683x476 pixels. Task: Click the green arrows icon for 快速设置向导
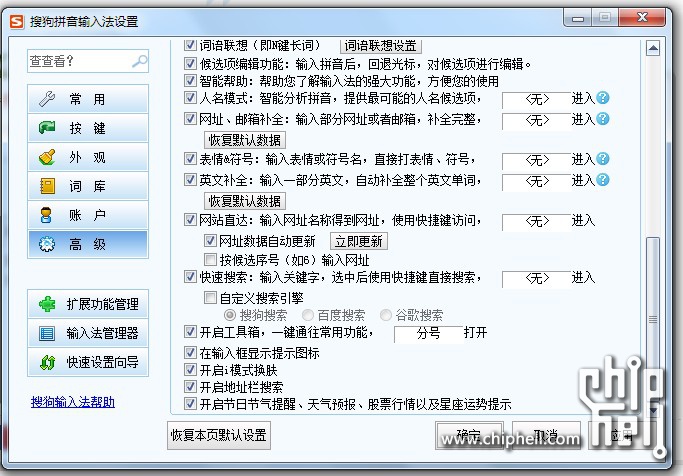point(47,362)
